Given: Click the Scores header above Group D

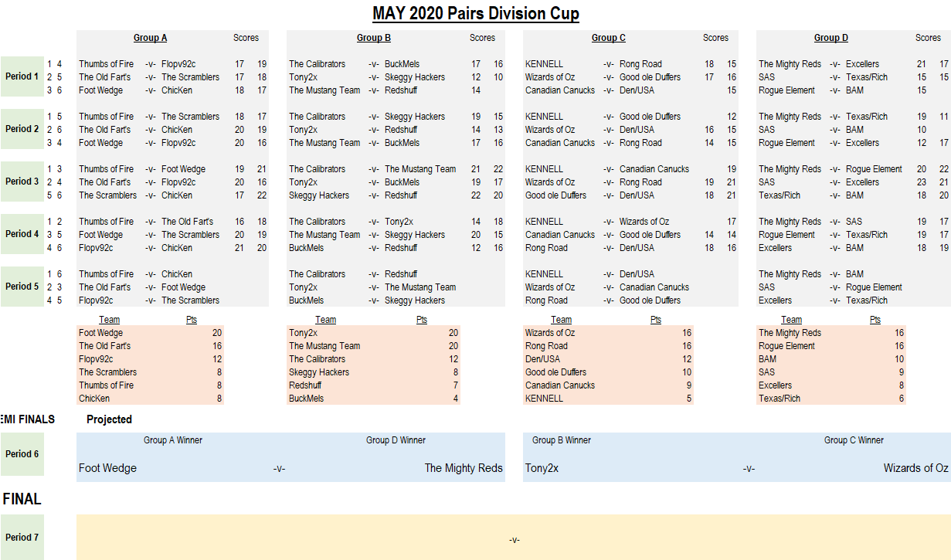Looking at the screenshot, I should coord(928,38).
